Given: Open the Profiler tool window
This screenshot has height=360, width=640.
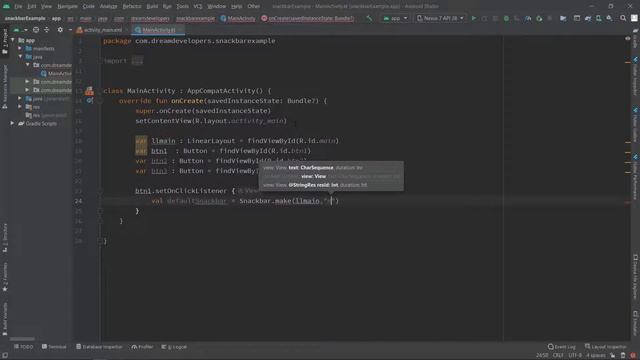Looking at the screenshot, I should pos(142,347).
